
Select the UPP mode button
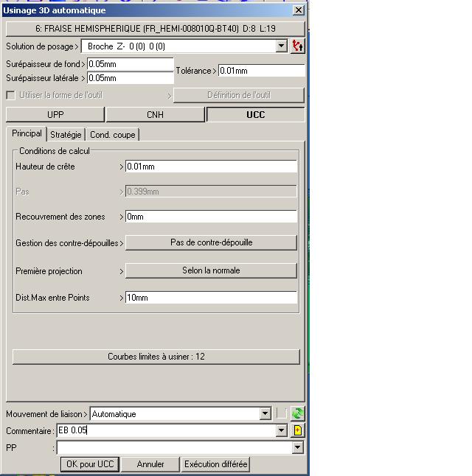click(55, 115)
